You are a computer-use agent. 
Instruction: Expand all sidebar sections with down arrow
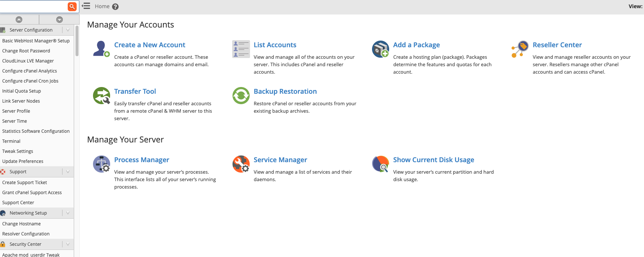click(60, 19)
